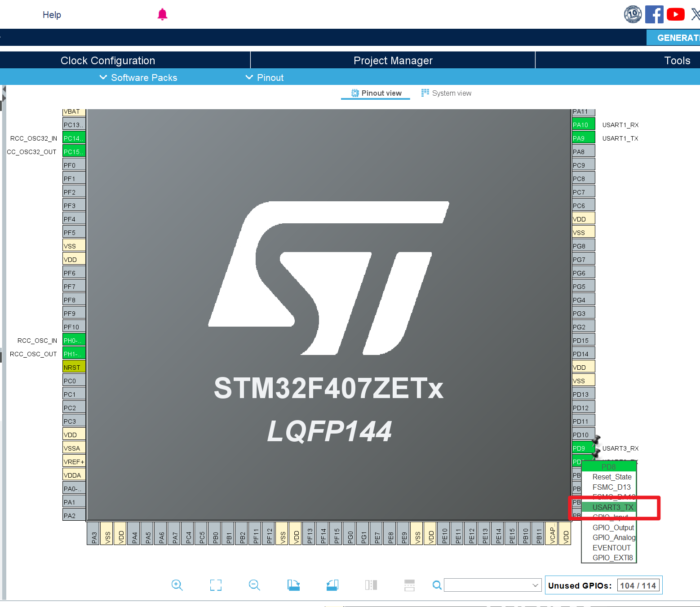Choose EVENTOUT in PD8 menu
Image resolution: width=700 pixels, height=607 pixels.
609,548
